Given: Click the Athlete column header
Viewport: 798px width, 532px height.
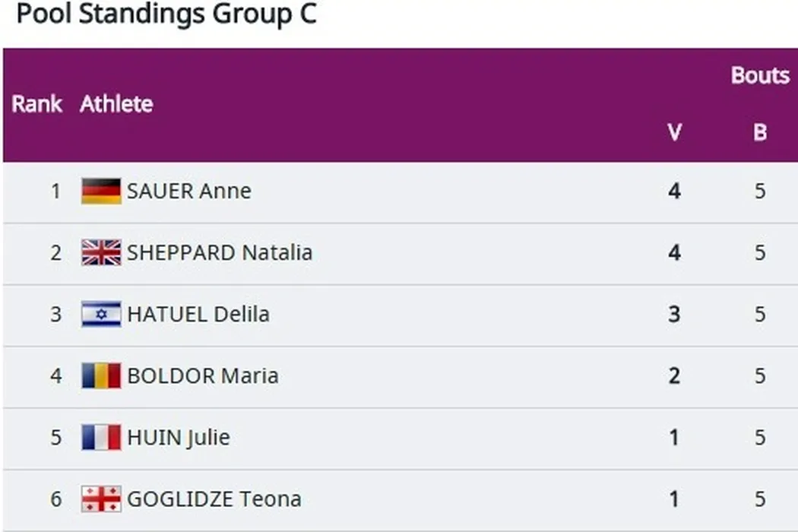Looking at the screenshot, I should tap(116, 104).
